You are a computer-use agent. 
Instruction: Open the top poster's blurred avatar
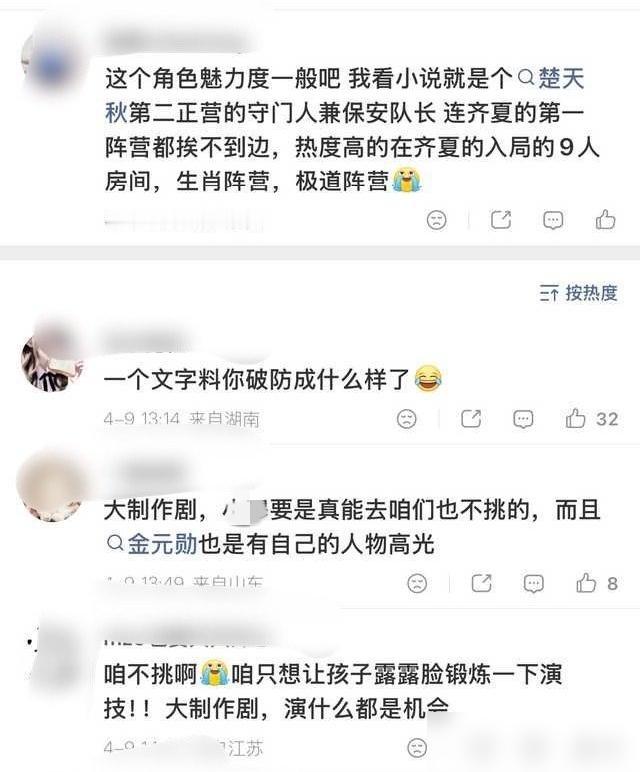click(x=52, y=65)
